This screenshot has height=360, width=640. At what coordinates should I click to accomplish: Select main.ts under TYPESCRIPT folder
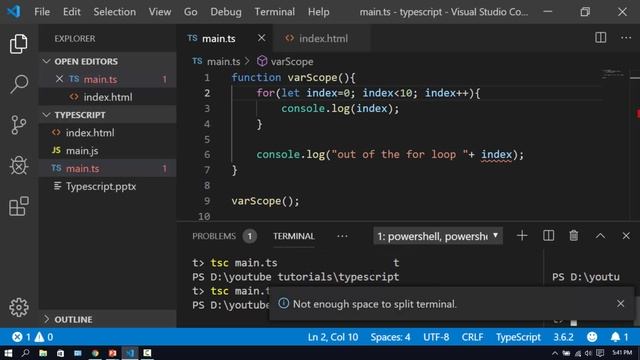click(x=108, y=169)
